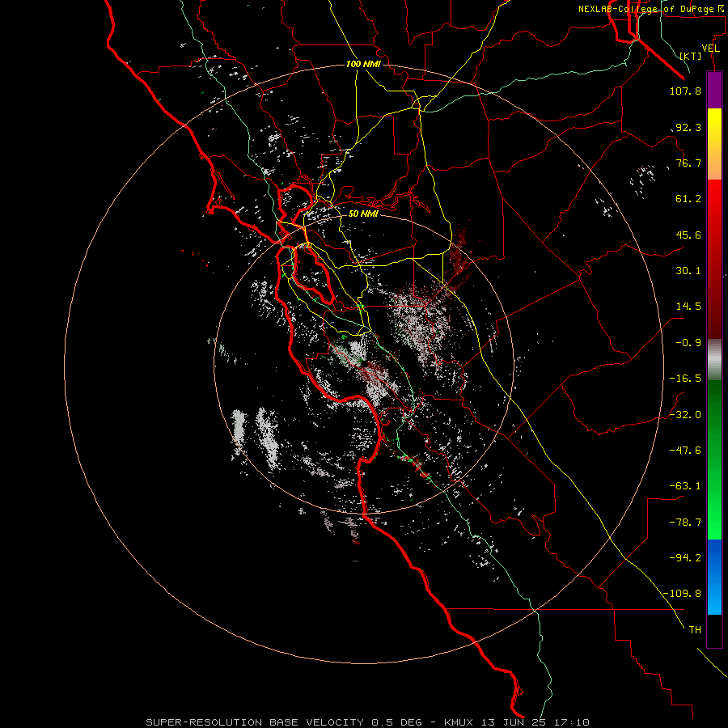
Task: Click the 76.7 velocity scale value
Action: (x=688, y=163)
